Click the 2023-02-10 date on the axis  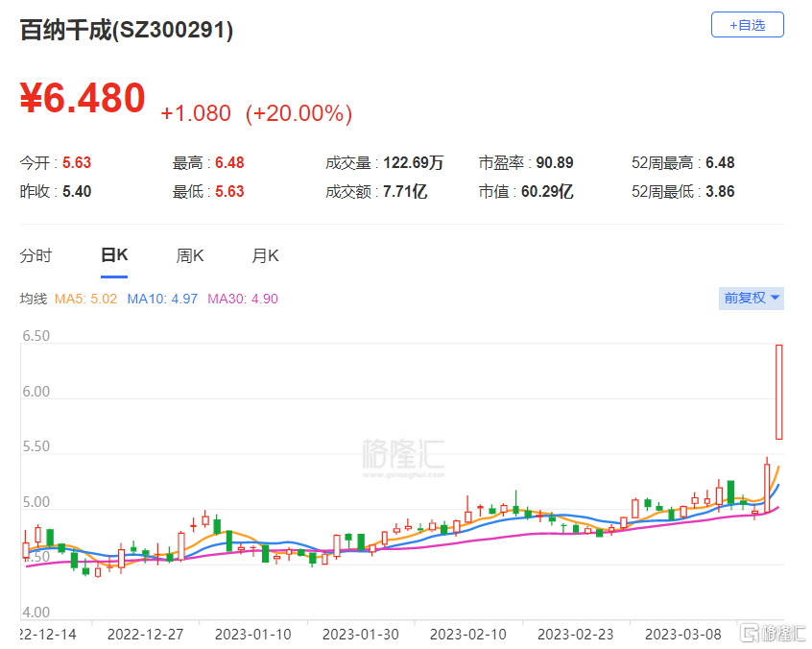[x=467, y=634]
